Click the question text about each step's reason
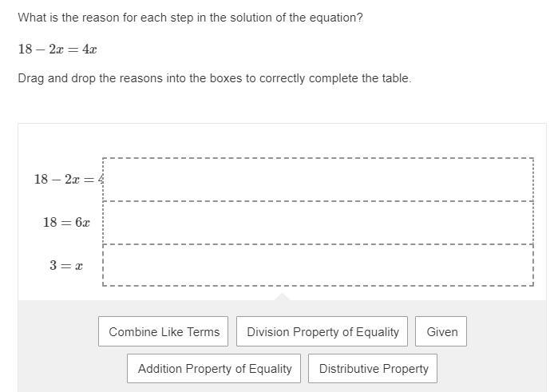Screen dimensions: 554x392 pyautogui.click(x=190, y=17)
